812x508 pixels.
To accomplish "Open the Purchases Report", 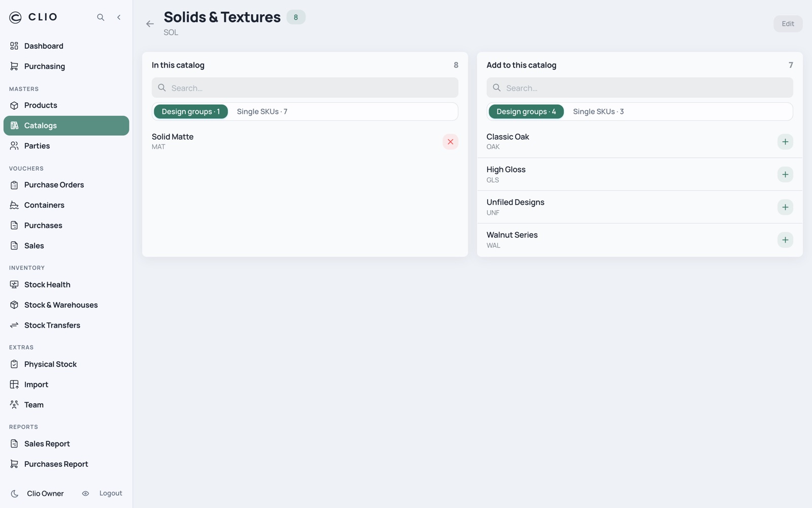I will tap(66, 464).
